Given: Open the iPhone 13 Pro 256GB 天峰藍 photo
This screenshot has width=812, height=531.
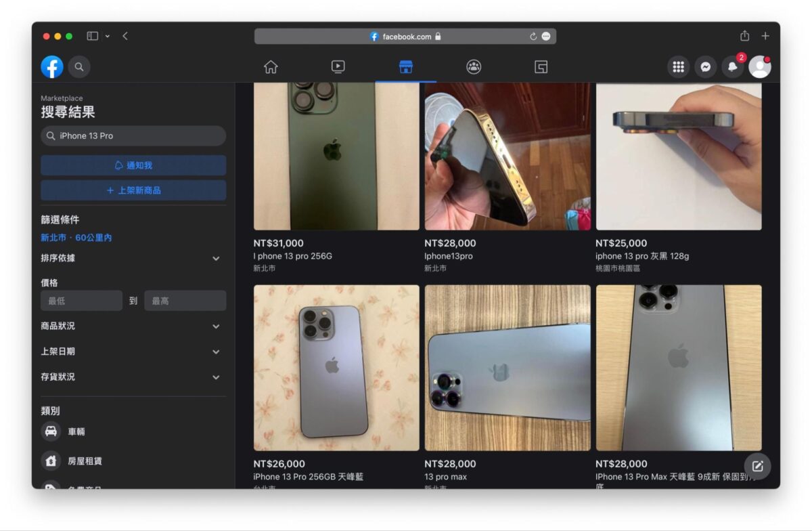Looking at the screenshot, I should (336, 368).
